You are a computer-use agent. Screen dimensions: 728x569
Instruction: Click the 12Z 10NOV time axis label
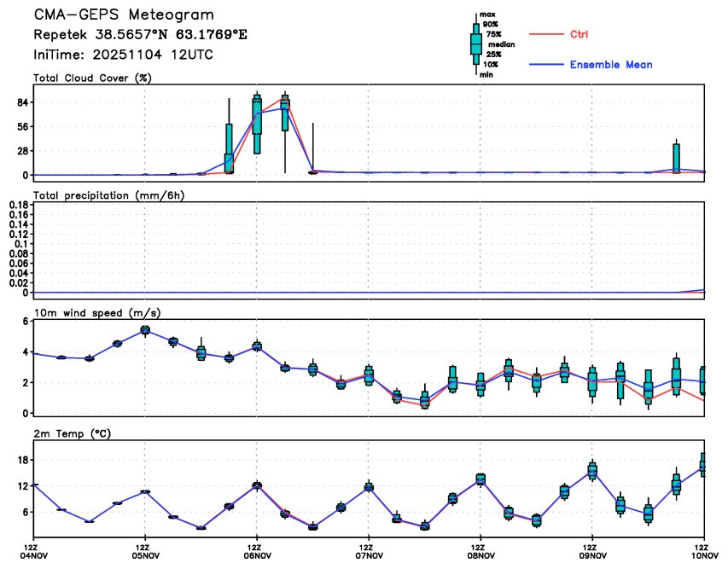704,550
